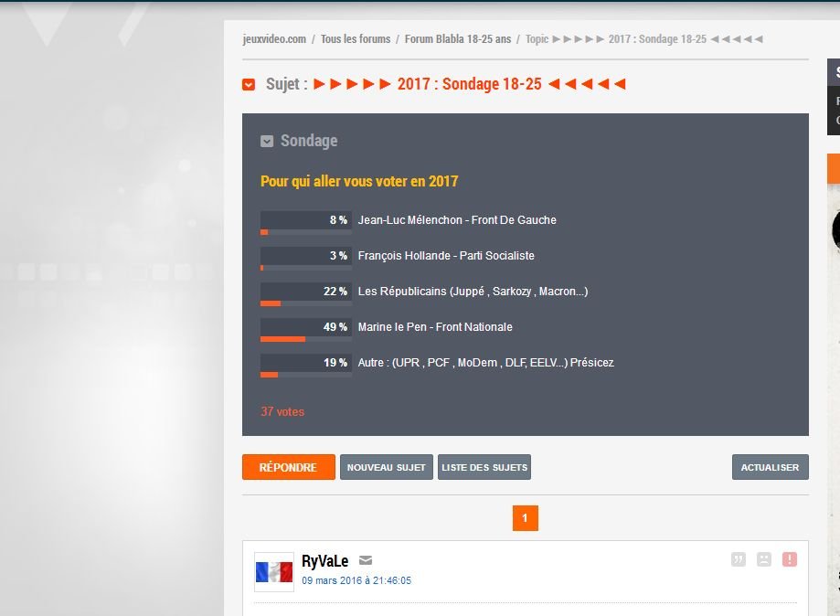The image size is (840, 616).
Task: Click the blacklist face icon on RyVaLe's post
Action: (x=764, y=559)
